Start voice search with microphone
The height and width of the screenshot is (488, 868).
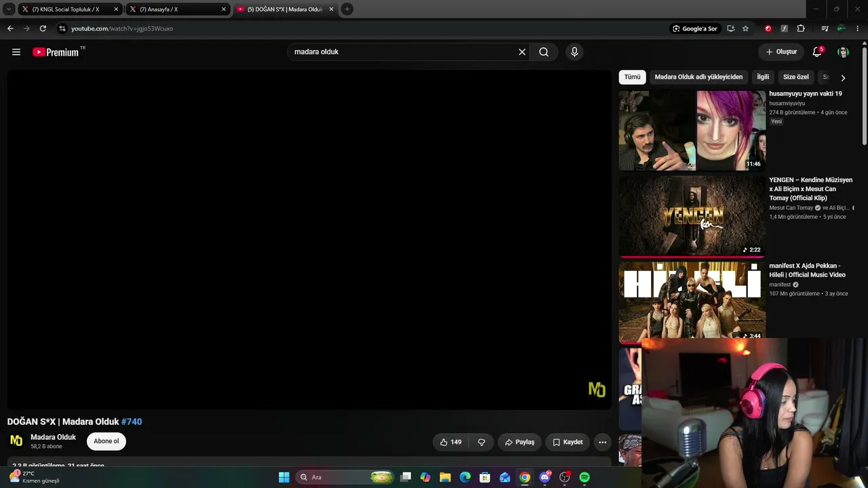click(574, 52)
